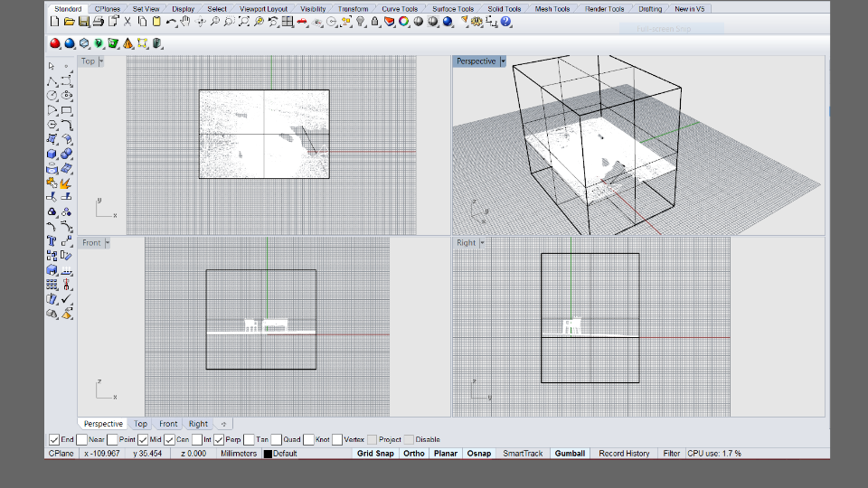This screenshot has height=488, width=868.
Task: Switch to the Curve Tools tab
Action: coord(399,9)
